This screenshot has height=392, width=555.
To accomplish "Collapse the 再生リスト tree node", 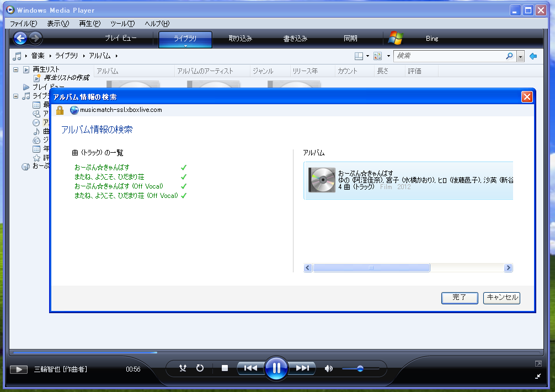I will (15, 69).
